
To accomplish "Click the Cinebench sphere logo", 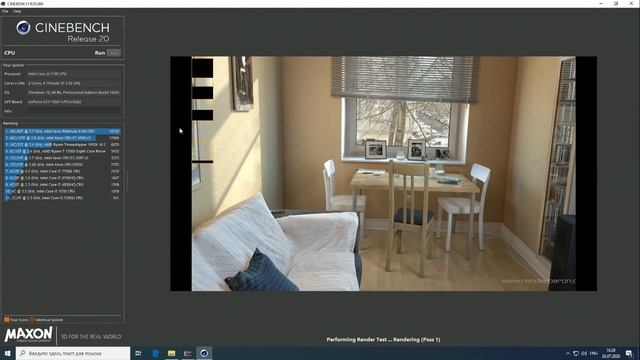I will click(23, 28).
